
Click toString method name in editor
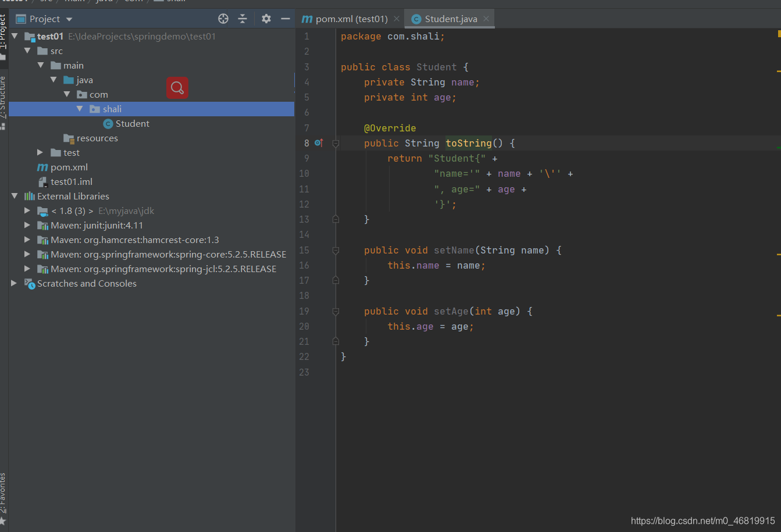pos(469,143)
